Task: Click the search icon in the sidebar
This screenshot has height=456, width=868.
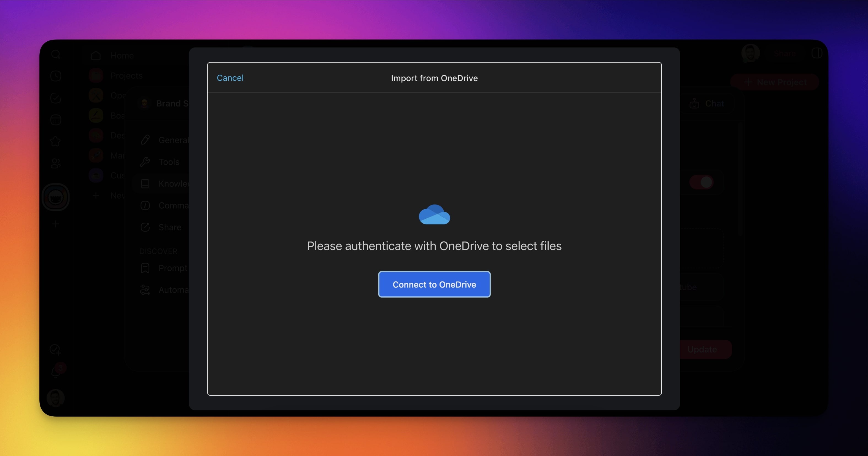Action: point(56,54)
